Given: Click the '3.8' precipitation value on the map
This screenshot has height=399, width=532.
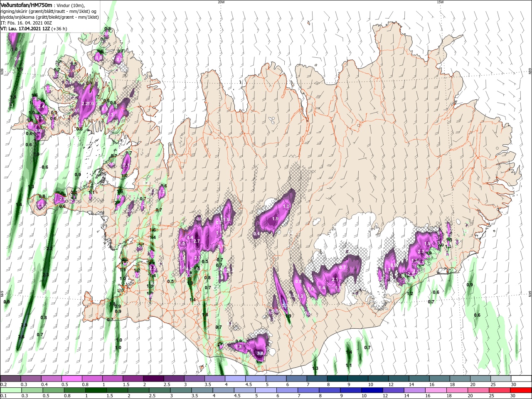Looking at the screenshot, I should [x=260, y=353].
